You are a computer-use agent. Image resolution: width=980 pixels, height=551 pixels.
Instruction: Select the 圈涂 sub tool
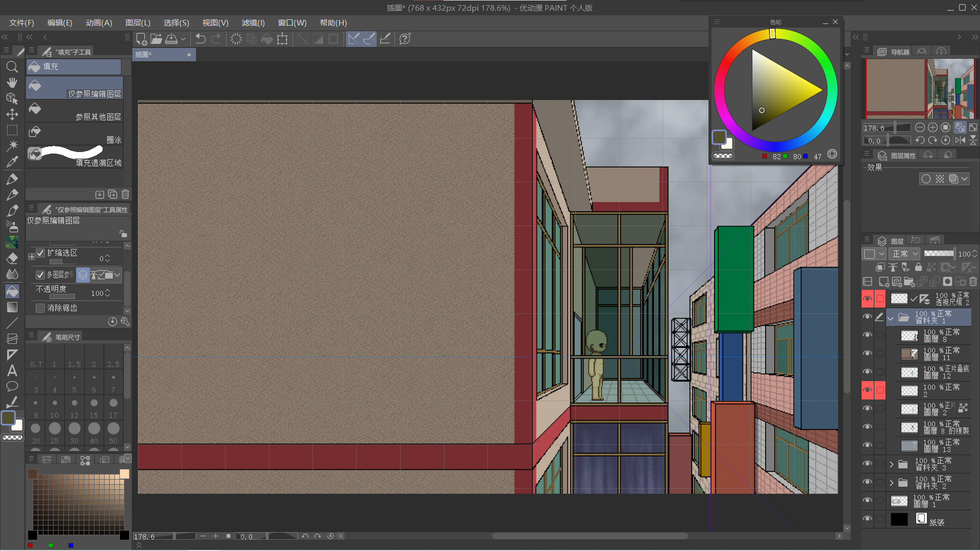(75, 134)
